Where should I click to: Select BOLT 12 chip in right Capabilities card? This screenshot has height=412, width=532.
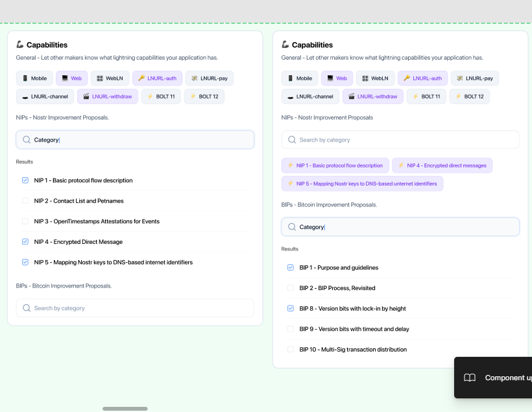click(469, 97)
